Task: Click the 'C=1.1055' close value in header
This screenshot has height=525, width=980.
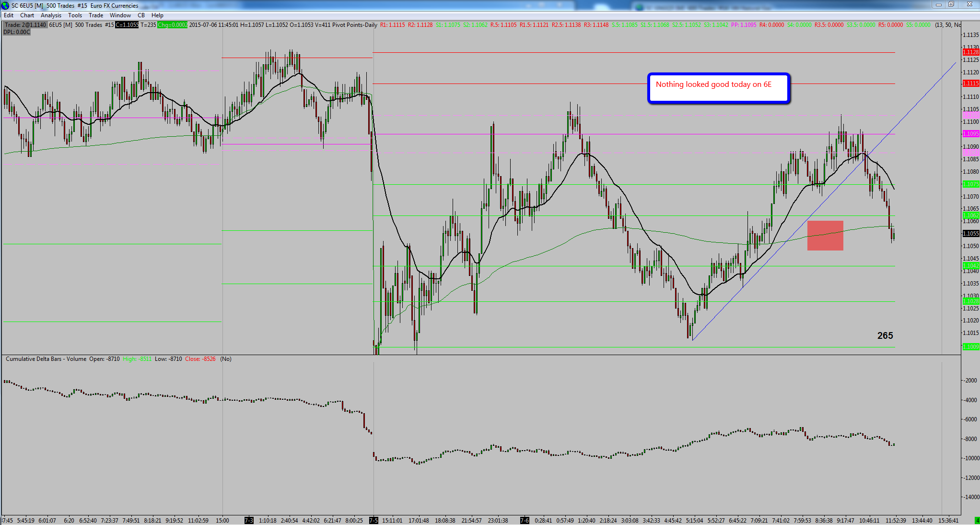Action: click(x=127, y=25)
